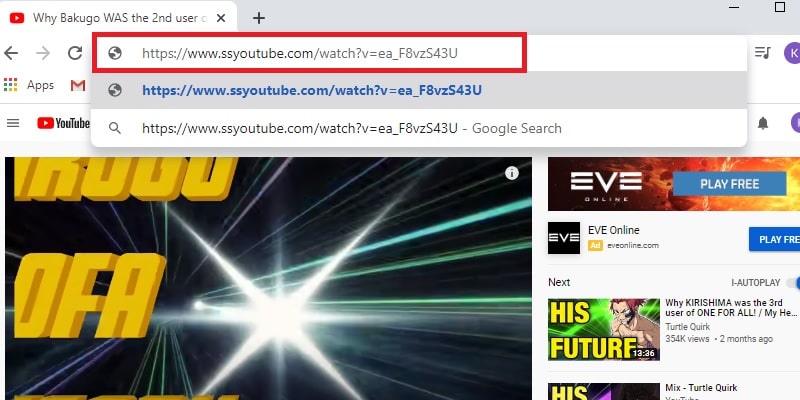The height and width of the screenshot is (400, 800).
Task: Open the YouTube hamburger guide menu
Action: coord(13,123)
